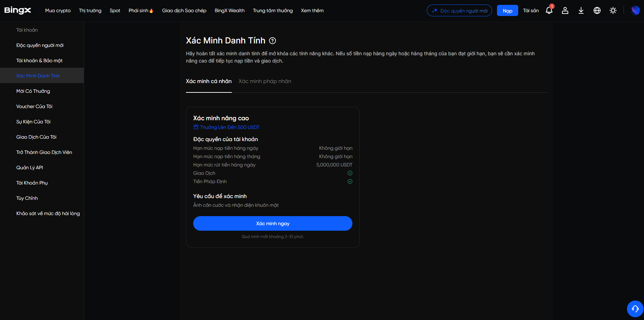Screen dimensions: 644x320
Task: Click the Giao Dịch green checkmark icon
Action: coord(350,173)
